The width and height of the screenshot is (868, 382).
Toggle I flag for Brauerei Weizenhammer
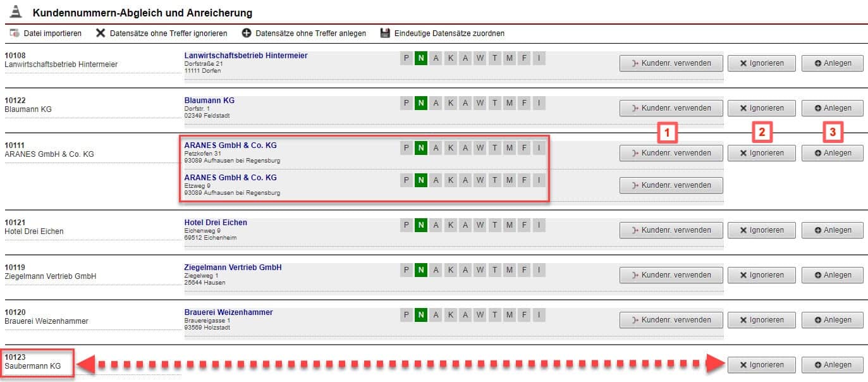(538, 316)
